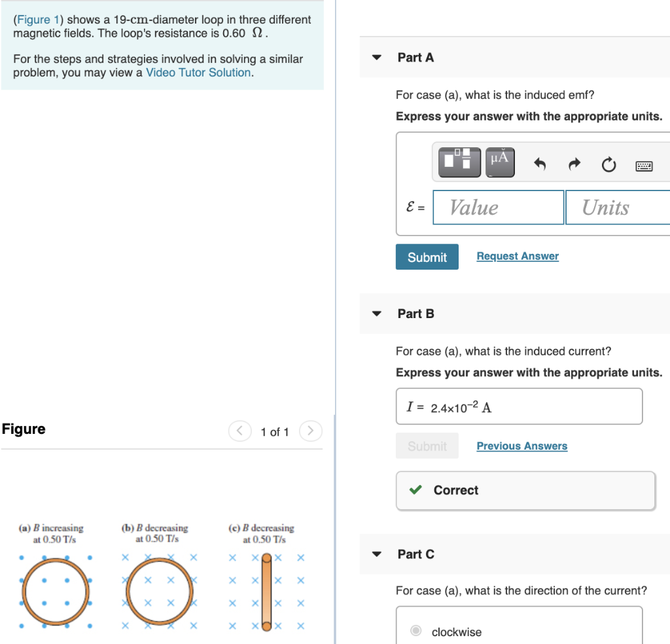Viewport: 670px width, 644px height.
Task: Collapse the Part A section
Action: [x=376, y=58]
